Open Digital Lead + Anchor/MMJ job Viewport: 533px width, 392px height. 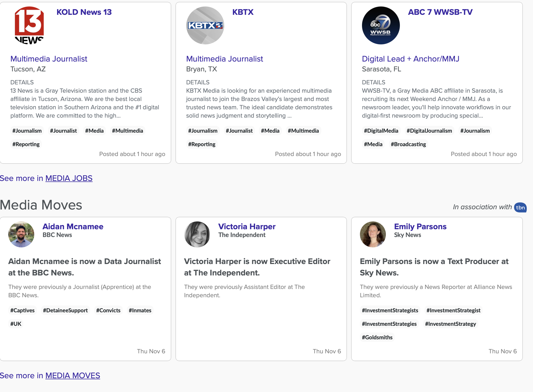(x=411, y=59)
